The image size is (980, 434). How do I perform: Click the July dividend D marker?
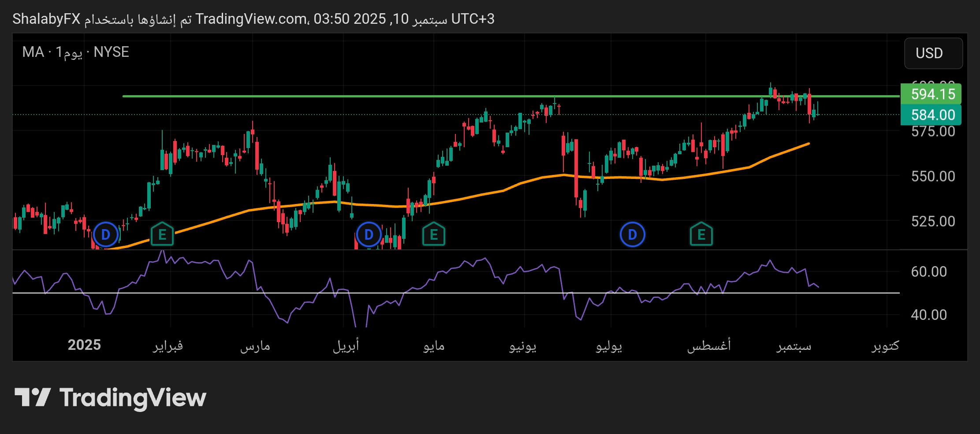632,234
